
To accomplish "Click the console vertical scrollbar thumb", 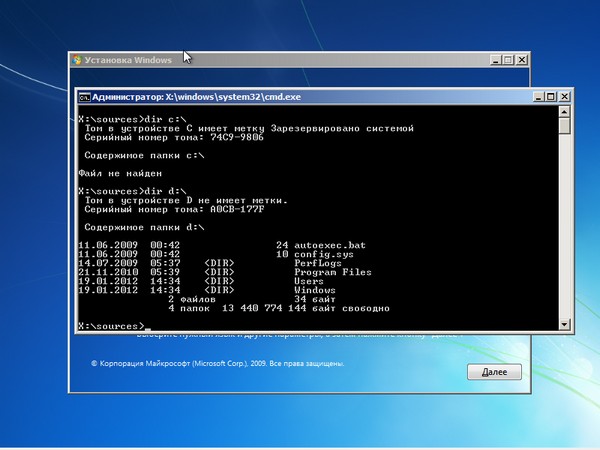I will coord(564,126).
